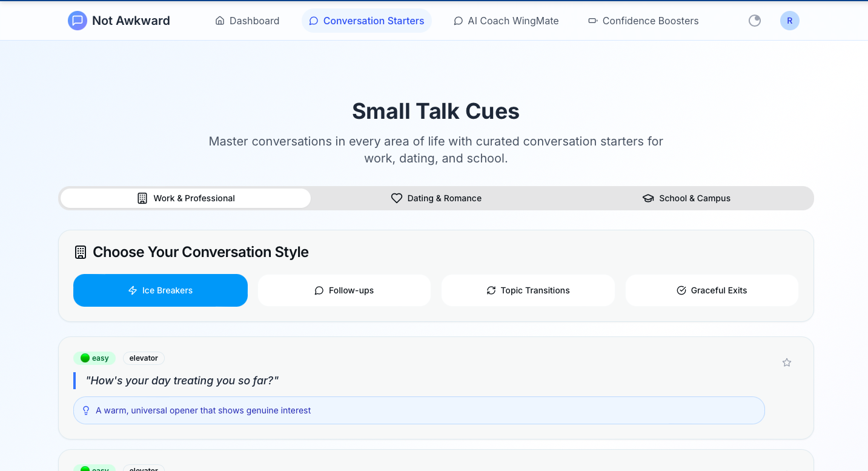
Task: Open Conversation Starters in the navigation
Action: click(366, 21)
